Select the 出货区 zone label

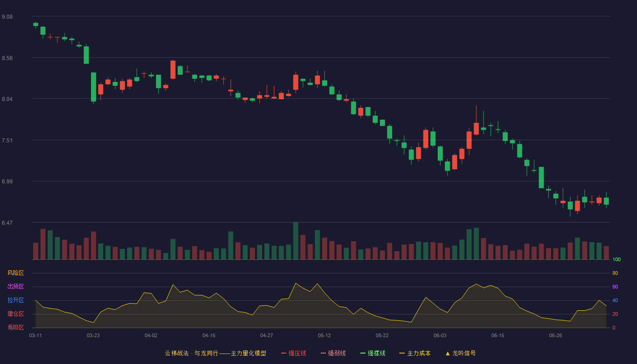point(15,287)
